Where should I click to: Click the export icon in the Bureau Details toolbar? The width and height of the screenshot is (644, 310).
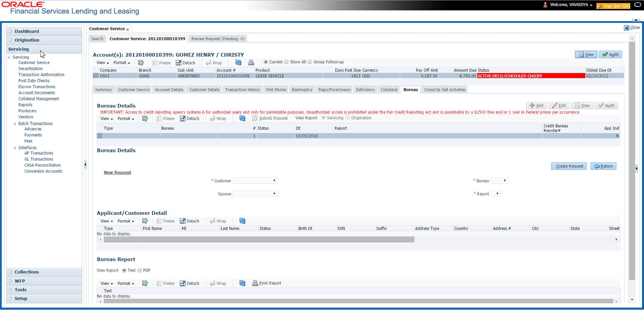[145, 118]
